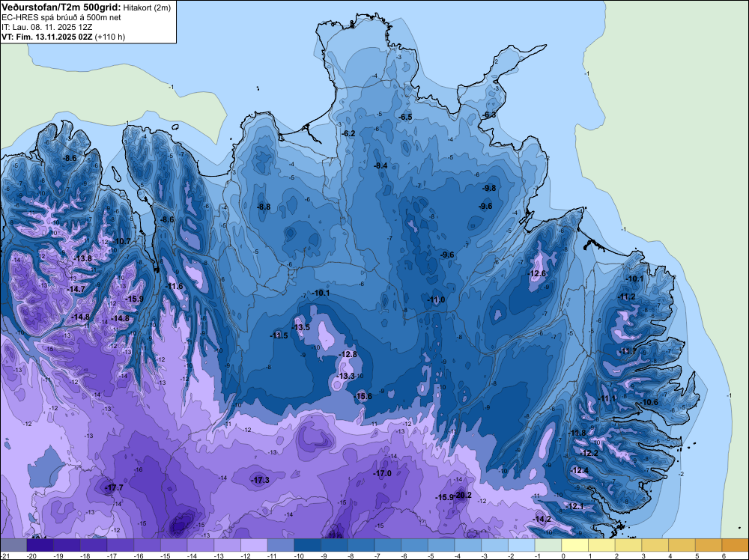Click the -6.3 temperature value
This screenshot has height=560, width=749.
(489, 115)
